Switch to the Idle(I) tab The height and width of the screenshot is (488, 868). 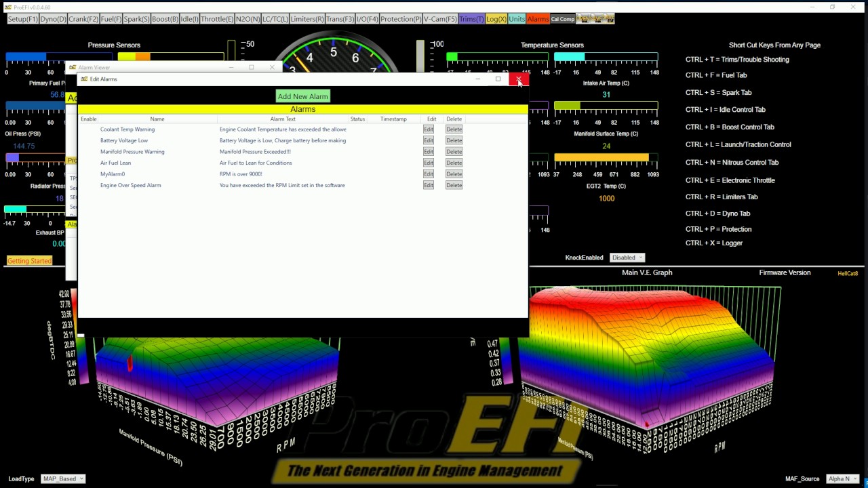click(189, 19)
